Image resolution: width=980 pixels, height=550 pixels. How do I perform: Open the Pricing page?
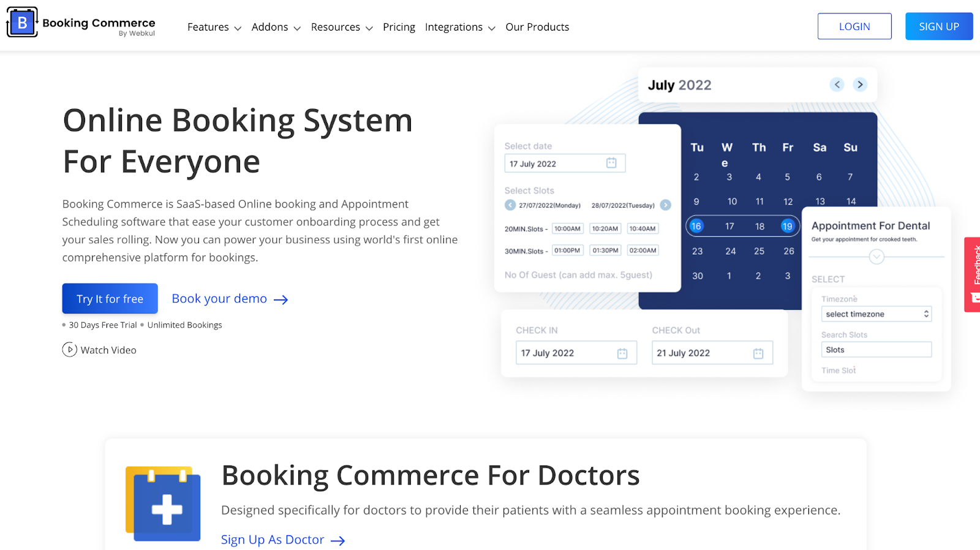[399, 27]
